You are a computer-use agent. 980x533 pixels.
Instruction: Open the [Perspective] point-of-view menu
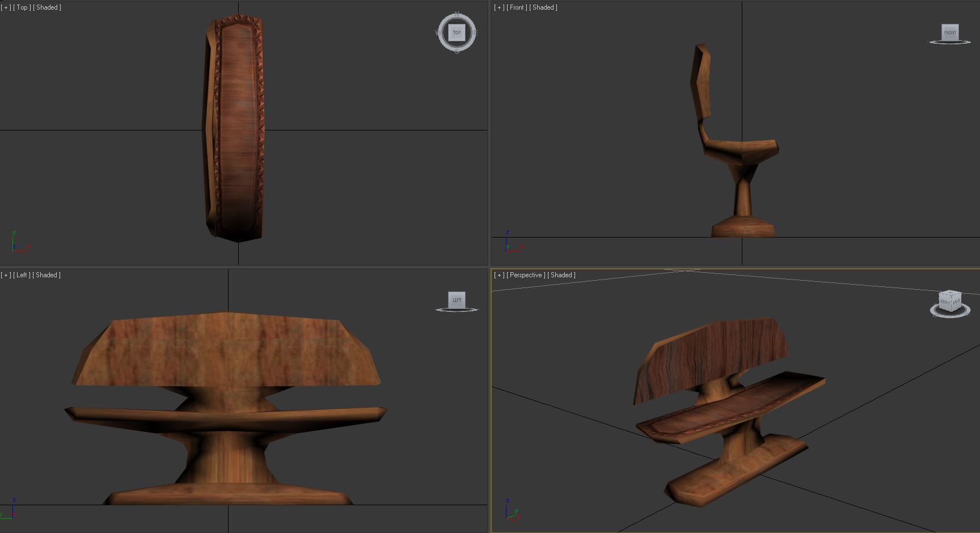point(526,275)
